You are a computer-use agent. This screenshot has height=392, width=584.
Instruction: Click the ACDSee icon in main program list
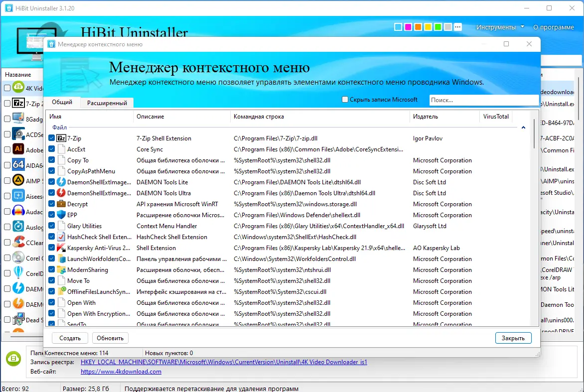coord(18,134)
